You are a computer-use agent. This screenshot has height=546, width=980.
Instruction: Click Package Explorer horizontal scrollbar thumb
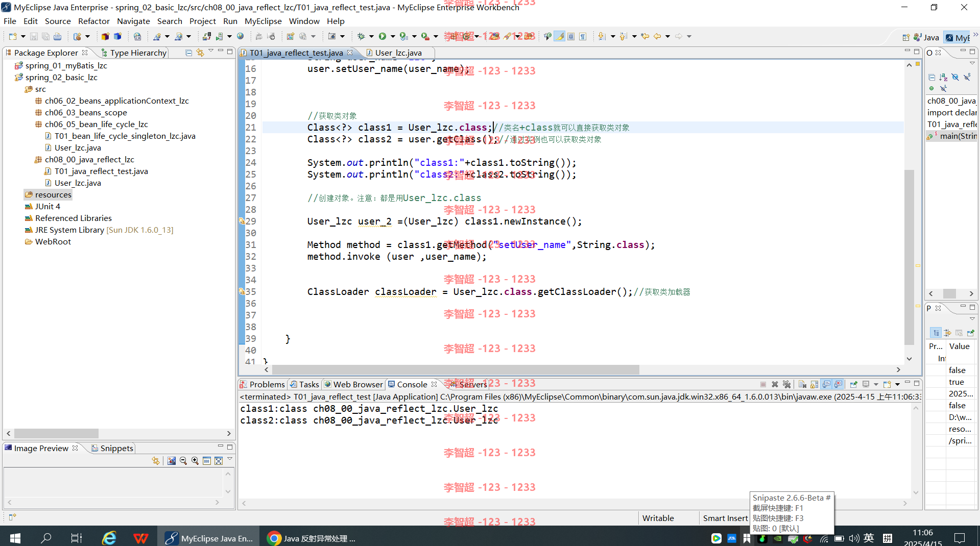click(x=56, y=433)
